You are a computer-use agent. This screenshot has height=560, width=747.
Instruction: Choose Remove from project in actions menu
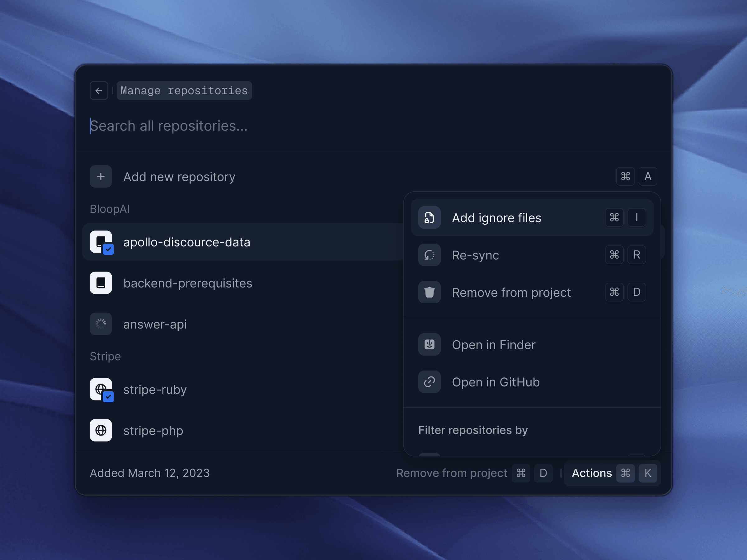coord(511,292)
